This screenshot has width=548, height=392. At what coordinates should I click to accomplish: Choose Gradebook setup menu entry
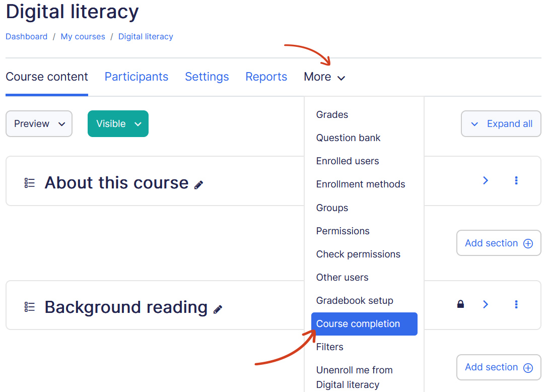(355, 301)
